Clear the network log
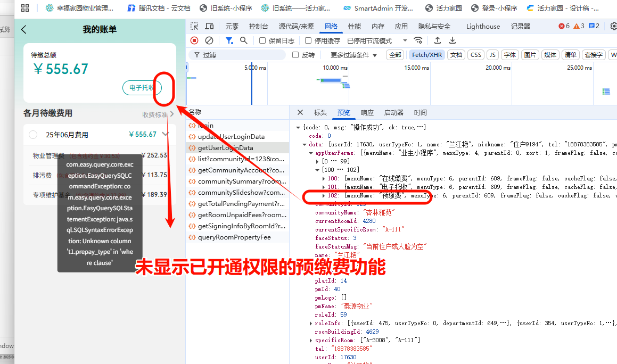Image resolution: width=617 pixels, height=364 pixels. [x=209, y=40]
